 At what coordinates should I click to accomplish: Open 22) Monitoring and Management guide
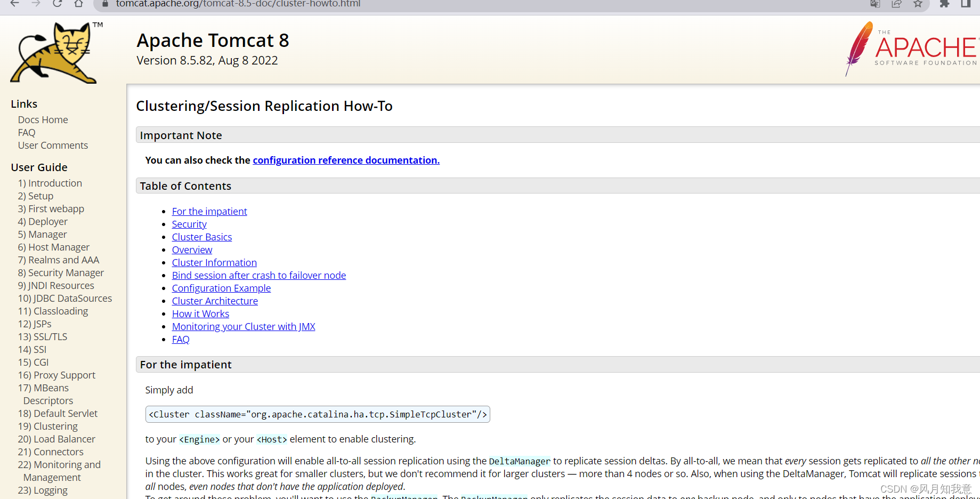[x=59, y=471]
